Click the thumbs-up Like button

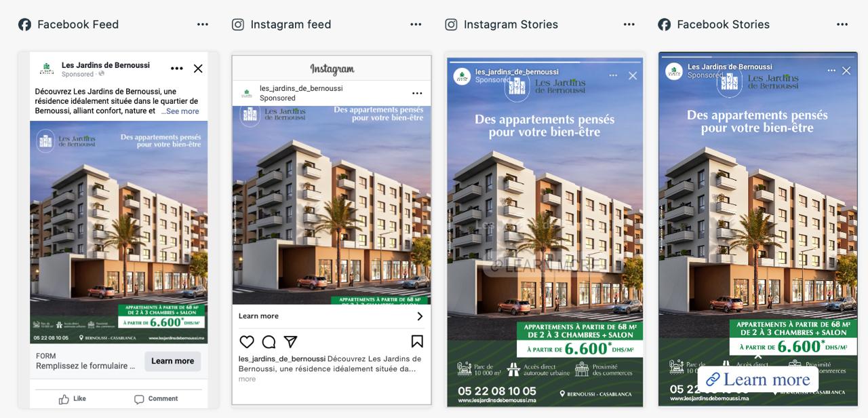click(x=73, y=399)
